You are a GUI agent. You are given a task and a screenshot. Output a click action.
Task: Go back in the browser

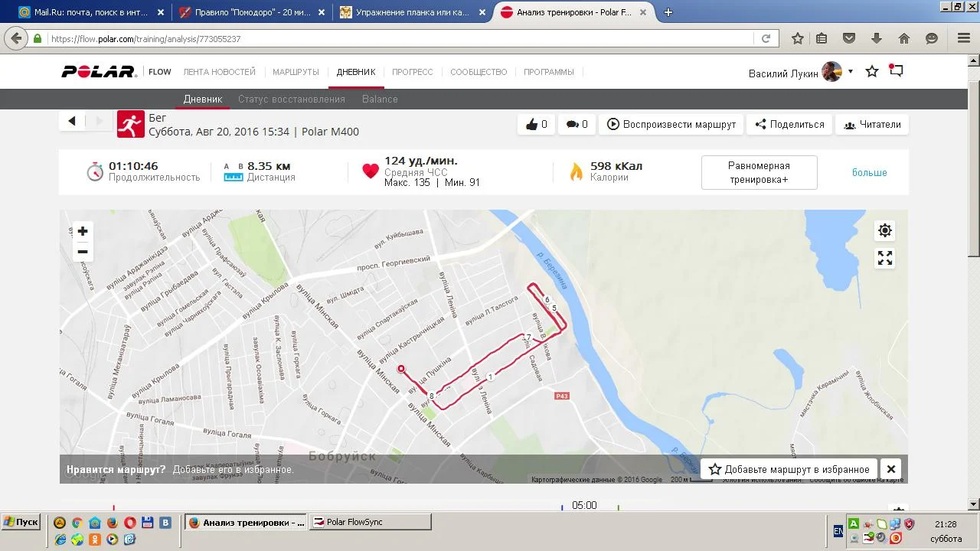[15, 39]
